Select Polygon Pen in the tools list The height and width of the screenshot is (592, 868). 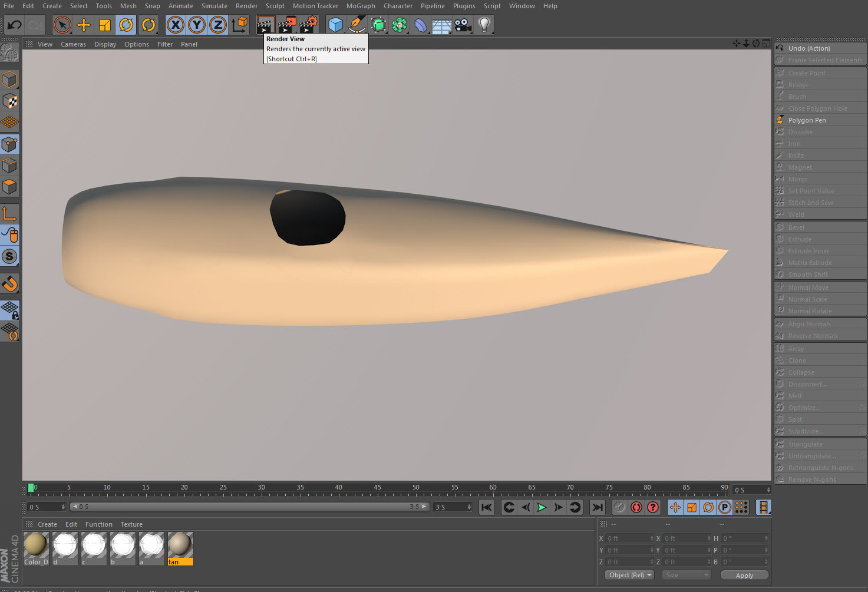(x=820, y=120)
